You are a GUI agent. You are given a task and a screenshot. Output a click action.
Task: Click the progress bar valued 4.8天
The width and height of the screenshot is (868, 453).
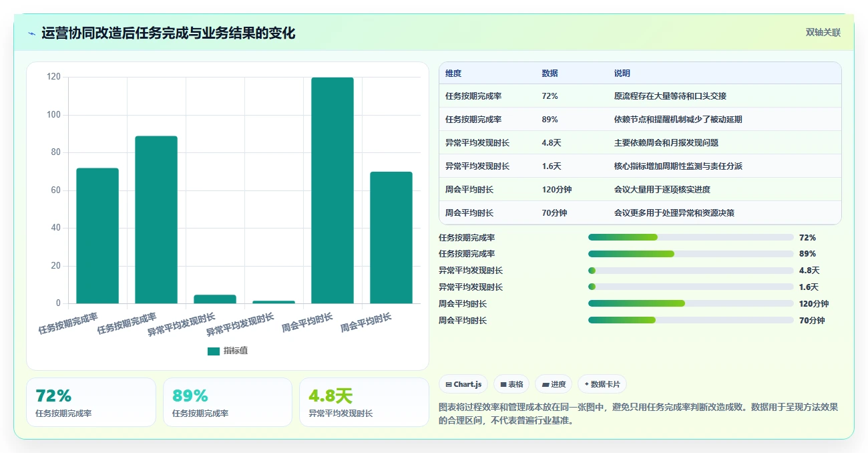click(x=691, y=271)
